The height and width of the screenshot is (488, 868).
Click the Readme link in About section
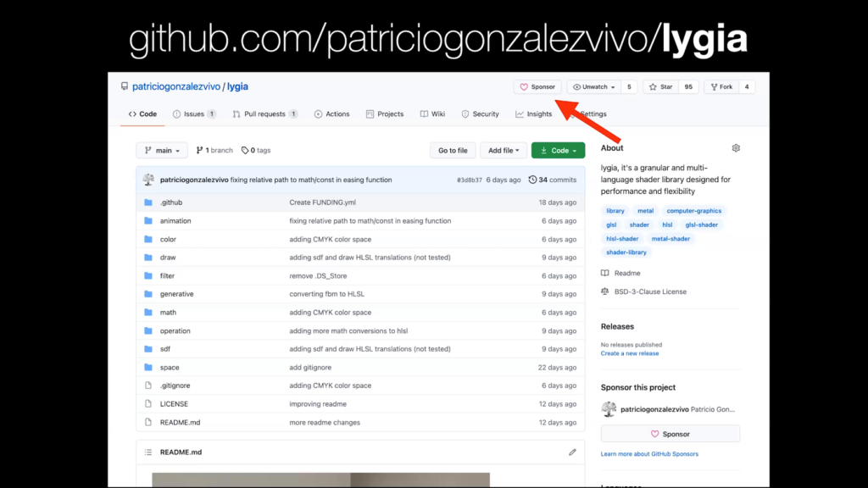tap(627, 274)
